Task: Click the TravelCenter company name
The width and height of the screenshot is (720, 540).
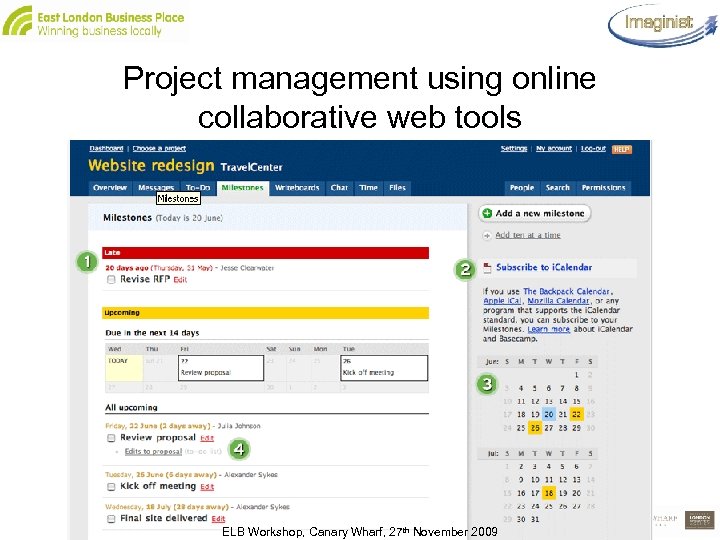Action: (x=251, y=167)
